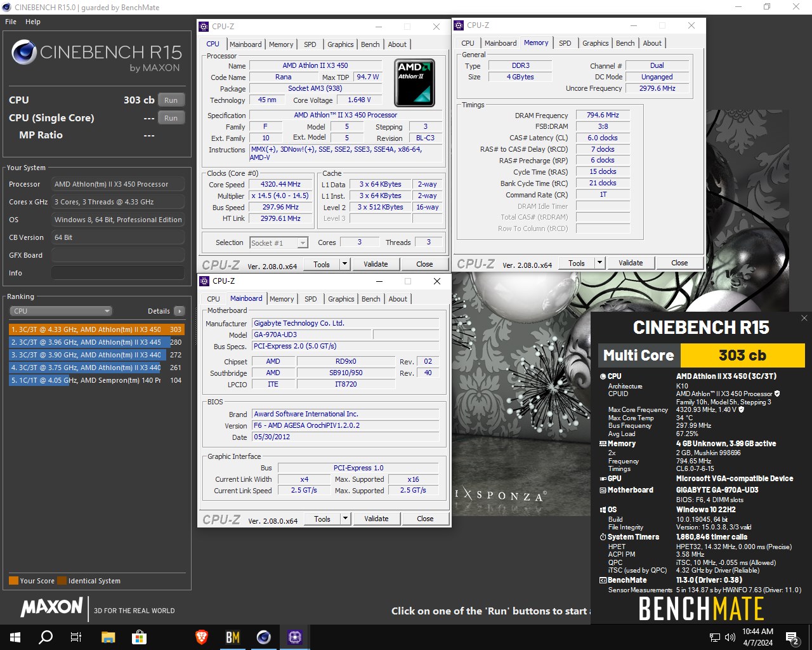Screen dimensions: 812x650
Task: Open the File menu in Cinebench
Action: 11,22
